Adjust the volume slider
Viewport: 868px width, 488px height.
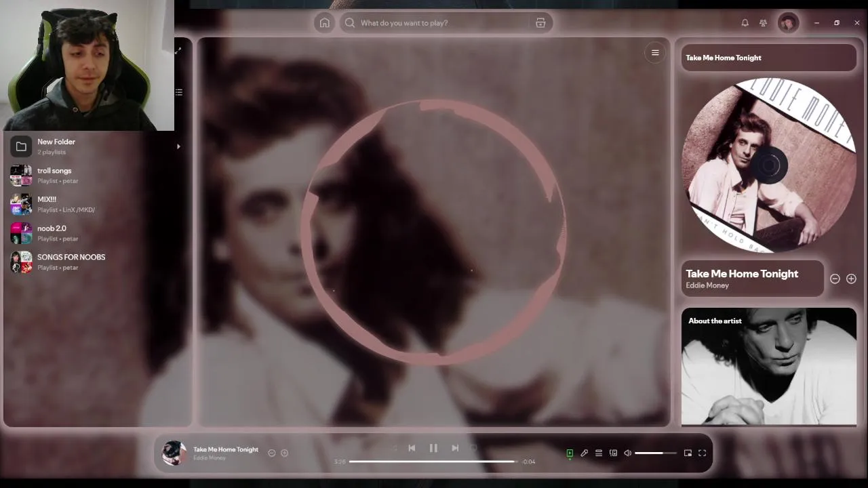point(656,453)
